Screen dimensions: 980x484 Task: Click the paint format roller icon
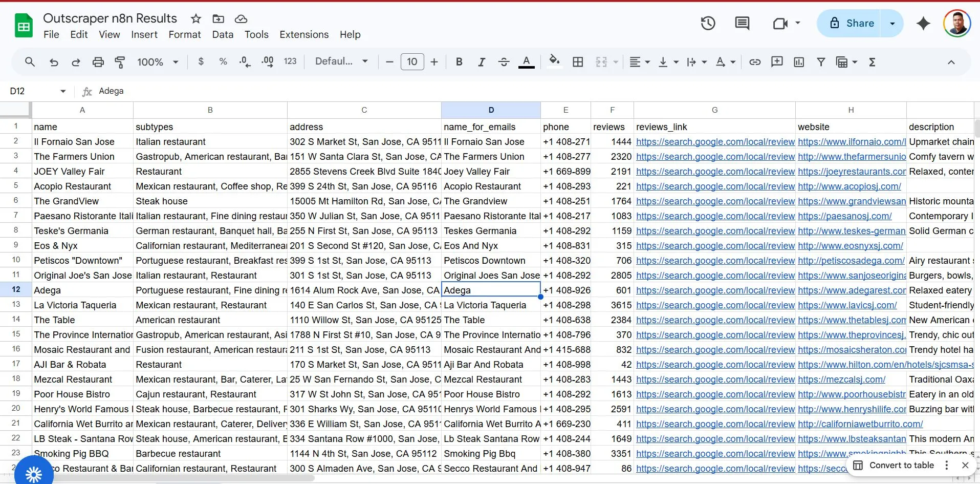(x=120, y=62)
